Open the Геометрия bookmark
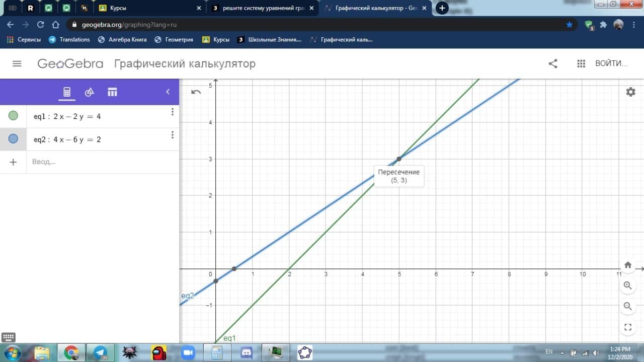Screen dimensions: 644x362 pyautogui.click(x=174, y=39)
